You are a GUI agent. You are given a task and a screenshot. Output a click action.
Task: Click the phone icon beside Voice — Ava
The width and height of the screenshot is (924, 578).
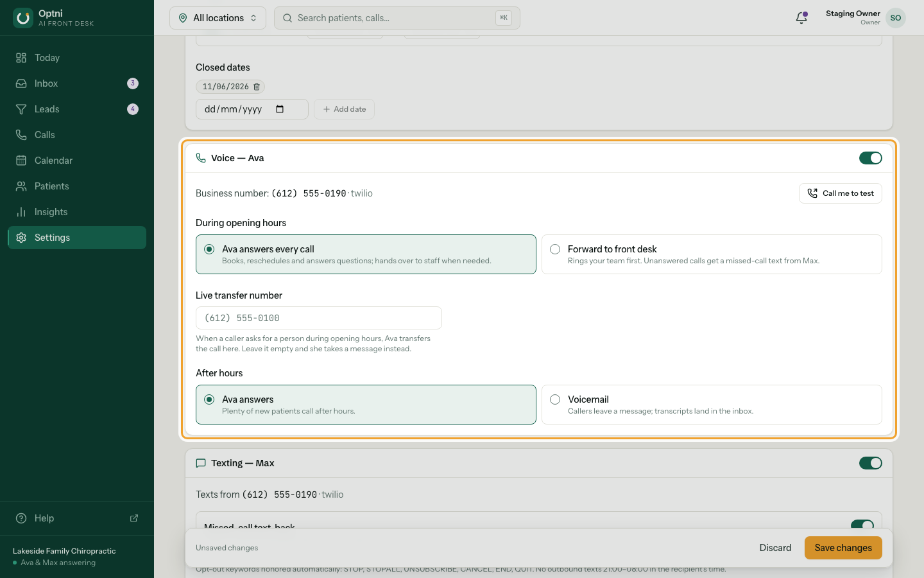(x=201, y=158)
